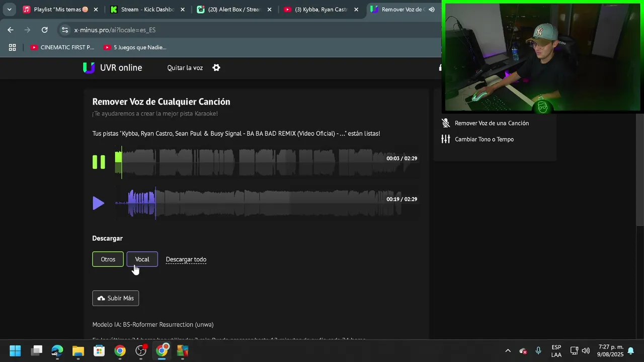Image resolution: width=644 pixels, height=362 pixels.
Task: Launch Microsoft Edge from the taskbar
Action: (57, 350)
